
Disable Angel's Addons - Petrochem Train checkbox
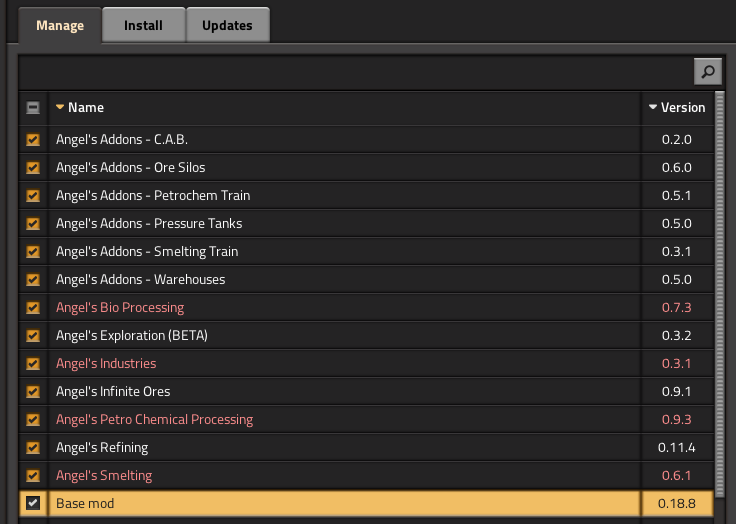click(x=33, y=195)
